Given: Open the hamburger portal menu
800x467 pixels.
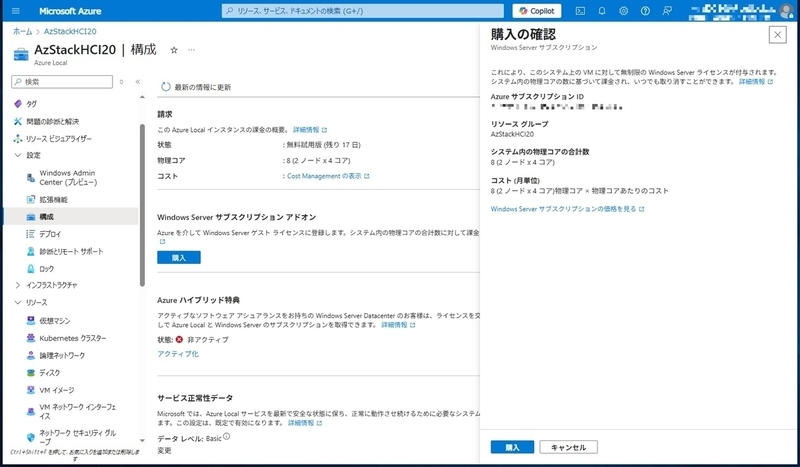Looking at the screenshot, I should pos(15,11).
